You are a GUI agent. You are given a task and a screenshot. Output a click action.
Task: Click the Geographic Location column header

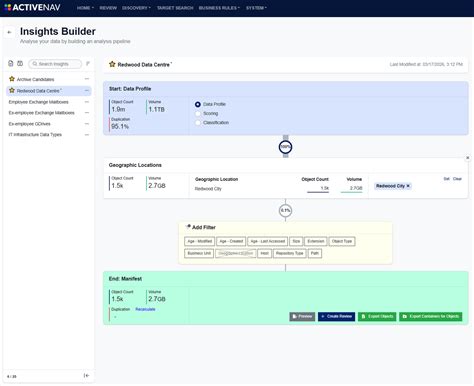click(216, 179)
